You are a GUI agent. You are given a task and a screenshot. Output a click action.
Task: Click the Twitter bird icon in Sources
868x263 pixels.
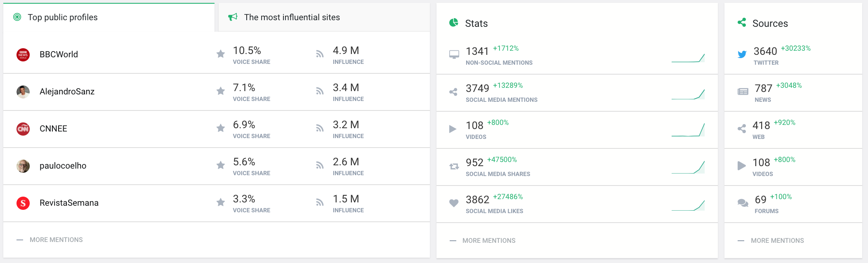(x=742, y=54)
